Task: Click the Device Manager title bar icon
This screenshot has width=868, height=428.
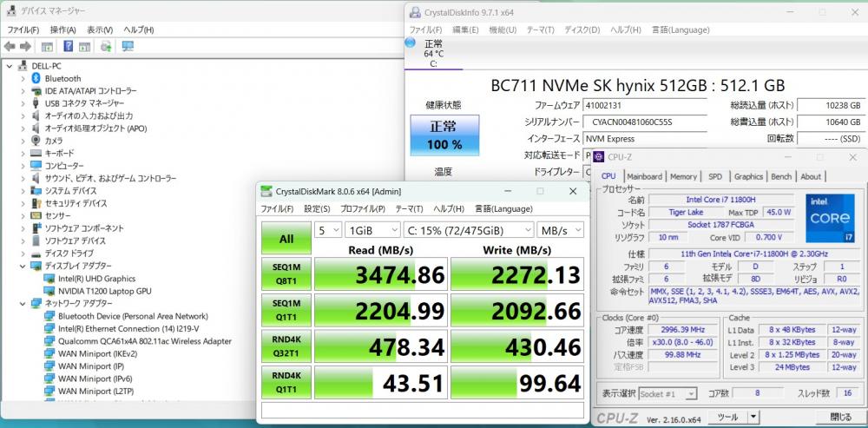Action: point(10,10)
